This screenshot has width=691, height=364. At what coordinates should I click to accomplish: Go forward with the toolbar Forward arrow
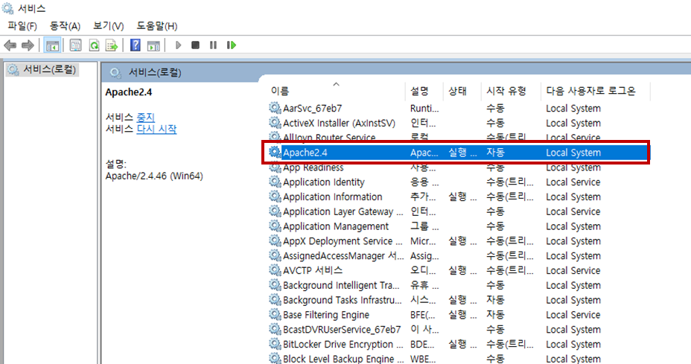click(x=27, y=45)
